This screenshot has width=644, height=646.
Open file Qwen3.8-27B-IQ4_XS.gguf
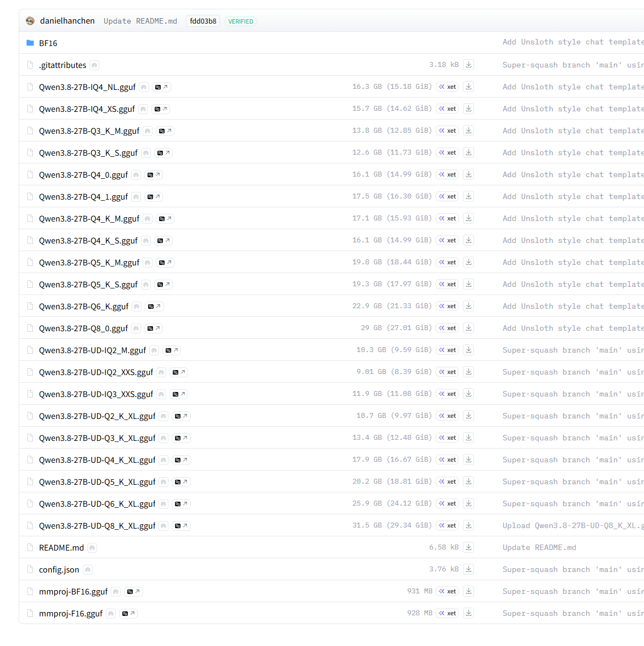tap(87, 109)
